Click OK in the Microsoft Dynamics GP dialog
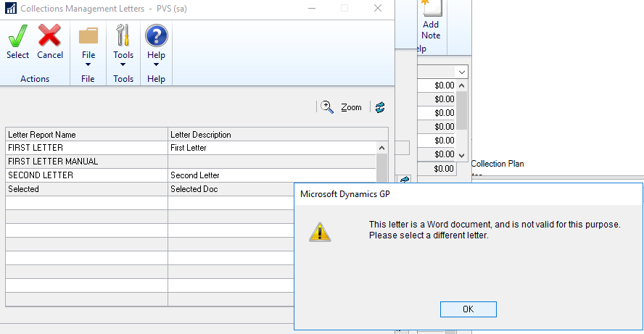The width and height of the screenshot is (644, 334). [468, 309]
